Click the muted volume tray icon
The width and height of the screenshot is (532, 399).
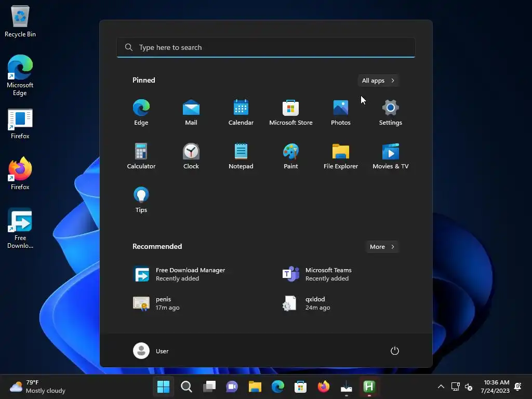click(469, 387)
